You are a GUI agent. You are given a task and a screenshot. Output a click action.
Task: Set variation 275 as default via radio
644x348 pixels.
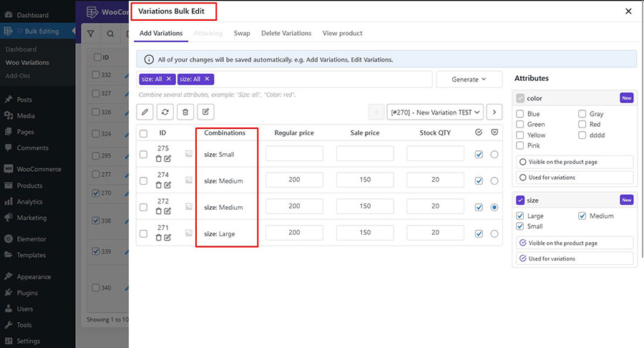pos(494,155)
